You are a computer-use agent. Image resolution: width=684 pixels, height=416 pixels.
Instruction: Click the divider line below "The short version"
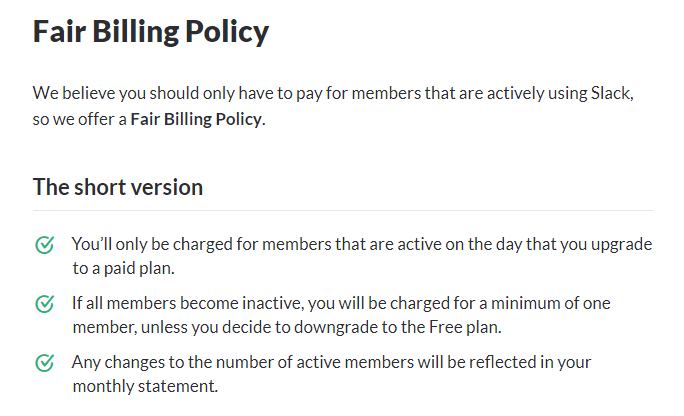(343, 210)
